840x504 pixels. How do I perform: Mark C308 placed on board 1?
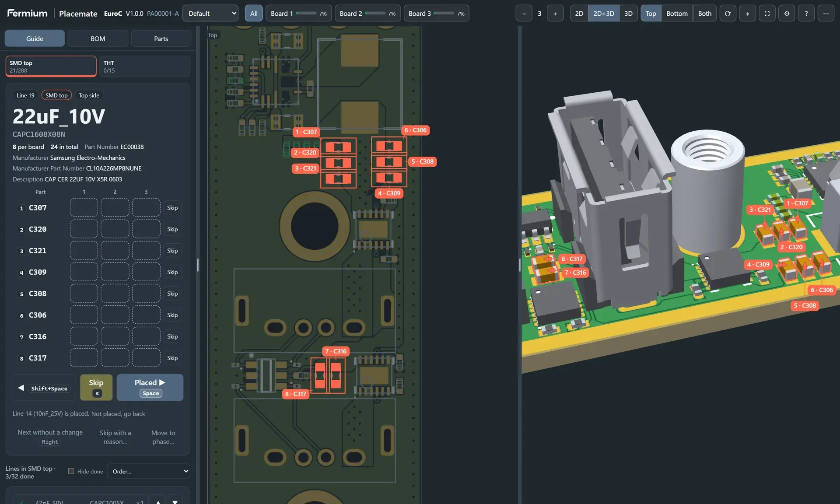click(x=84, y=294)
